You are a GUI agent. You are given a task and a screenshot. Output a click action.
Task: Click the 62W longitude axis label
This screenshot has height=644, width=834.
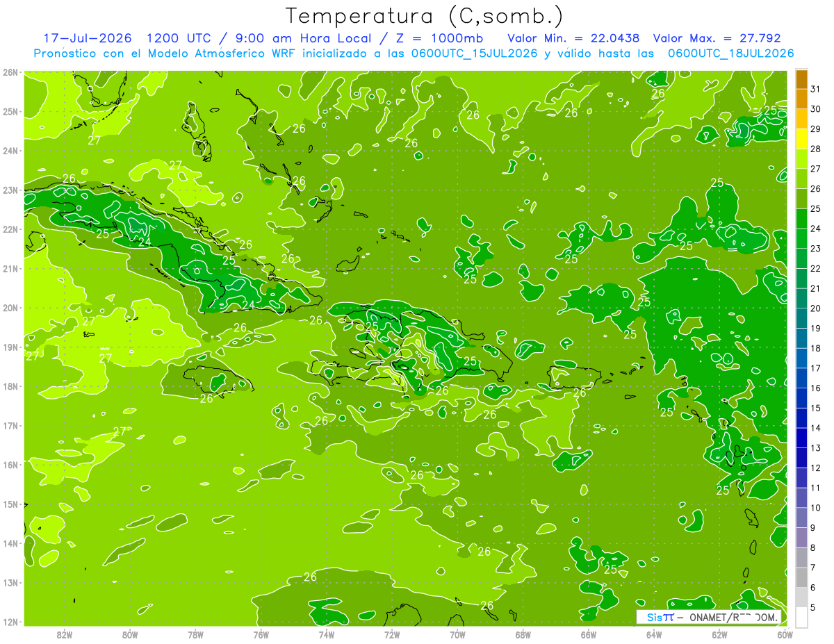(719, 634)
